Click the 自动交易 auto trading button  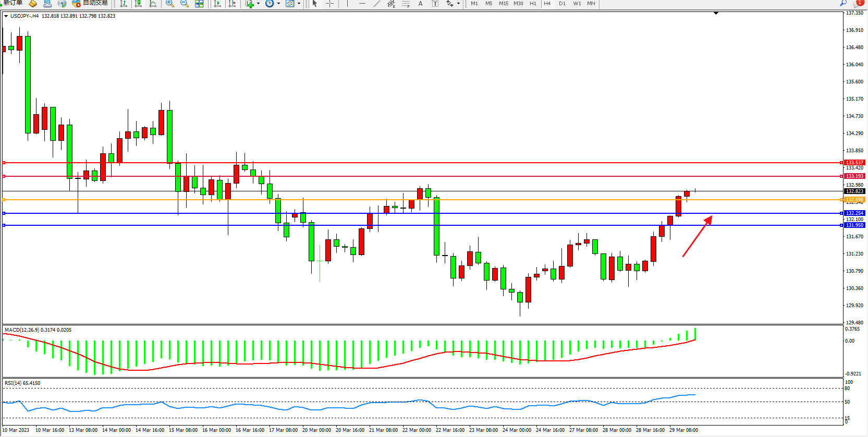pyautogui.click(x=91, y=3)
